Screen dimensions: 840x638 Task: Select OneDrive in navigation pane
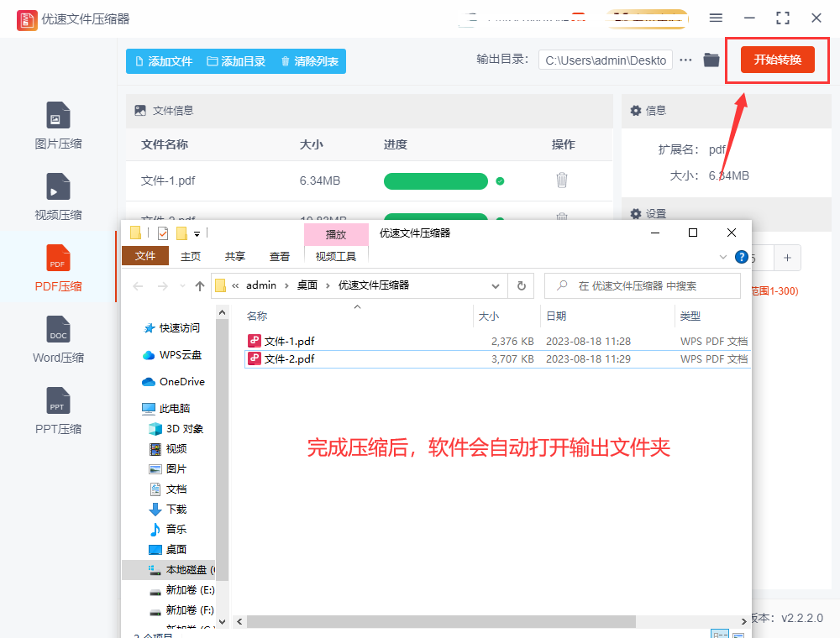click(173, 382)
